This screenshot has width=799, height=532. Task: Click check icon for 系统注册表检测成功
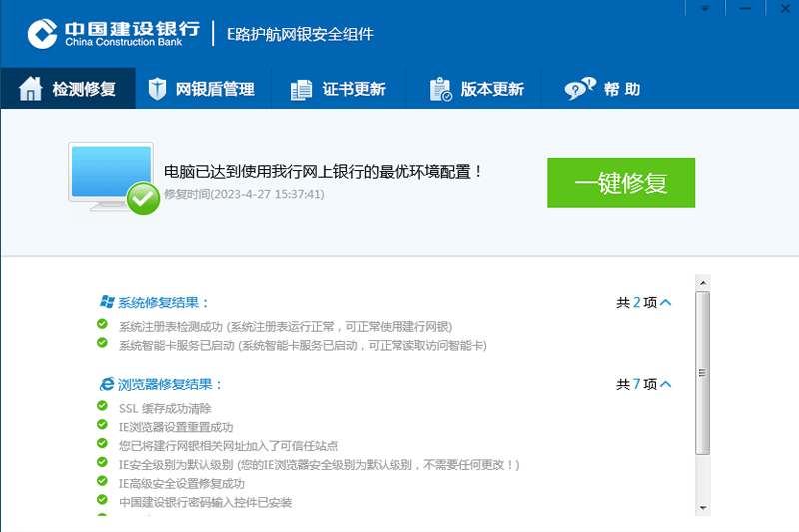102,324
